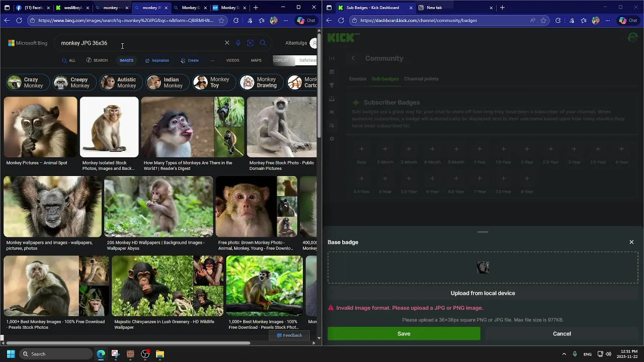
Task: Switch to the Monkey GIF tab
Action: point(190,8)
